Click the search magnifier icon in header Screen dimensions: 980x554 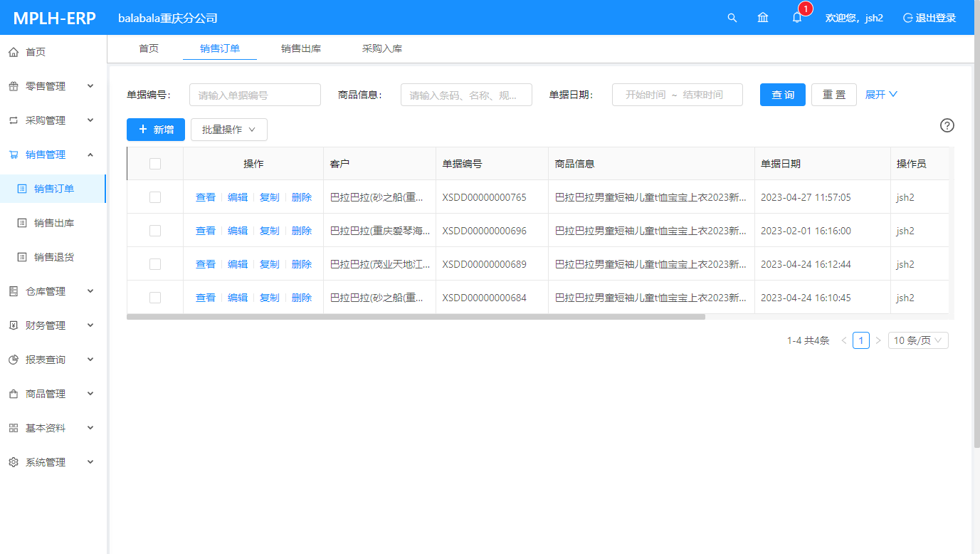point(732,18)
